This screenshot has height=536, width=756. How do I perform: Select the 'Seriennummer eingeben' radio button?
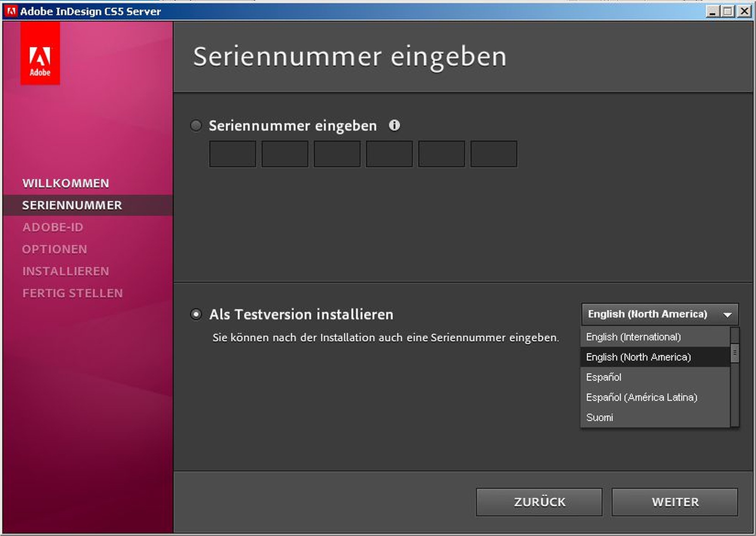coord(196,126)
